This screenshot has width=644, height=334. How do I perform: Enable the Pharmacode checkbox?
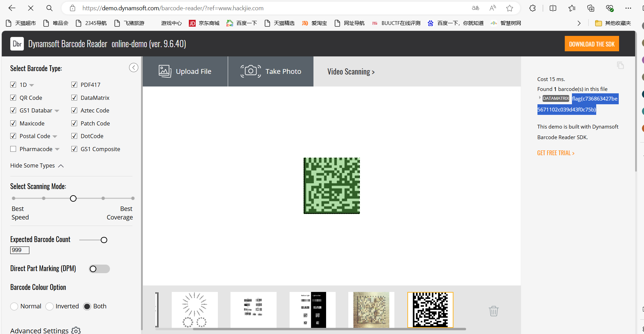click(x=13, y=149)
